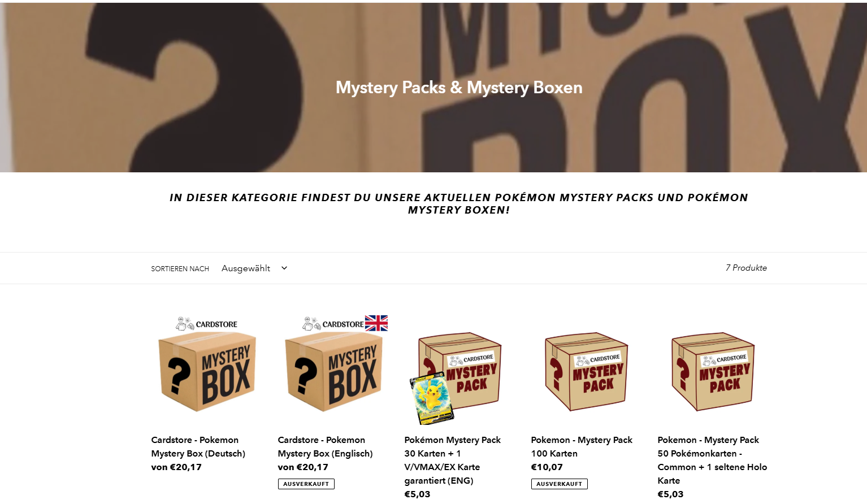Open the Sortieren nach dropdown
Viewport: 867px width, 504px height.
coord(254,268)
